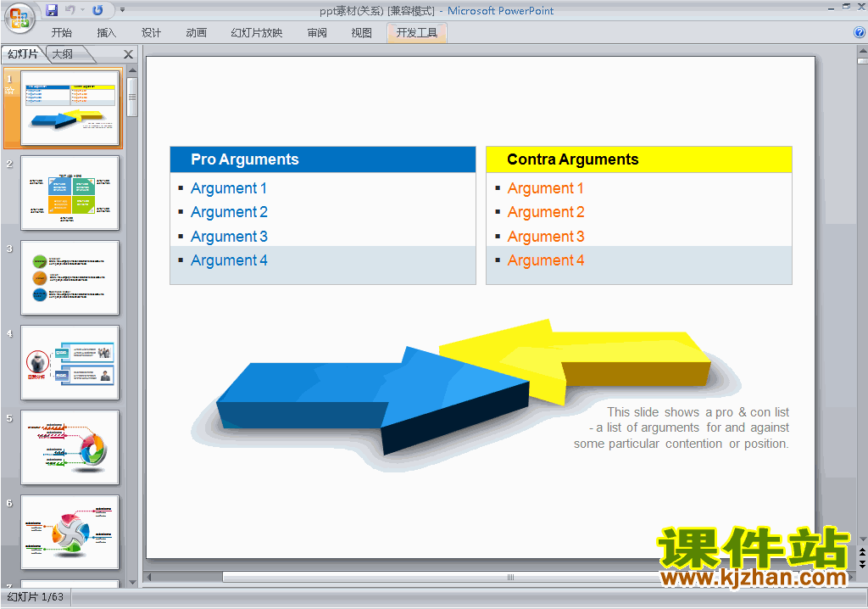Open the 动画 ribbon tab
868x609 pixels.
coord(196,33)
